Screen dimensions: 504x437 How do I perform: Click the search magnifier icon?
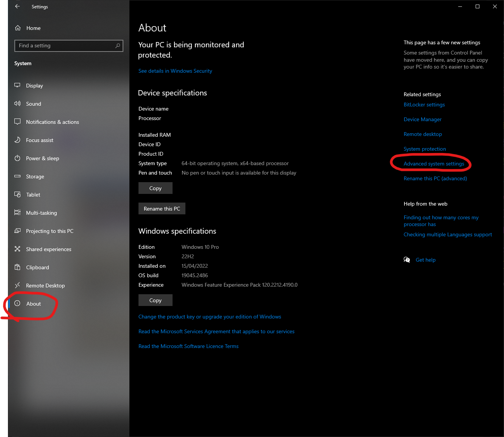click(x=118, y=45)
